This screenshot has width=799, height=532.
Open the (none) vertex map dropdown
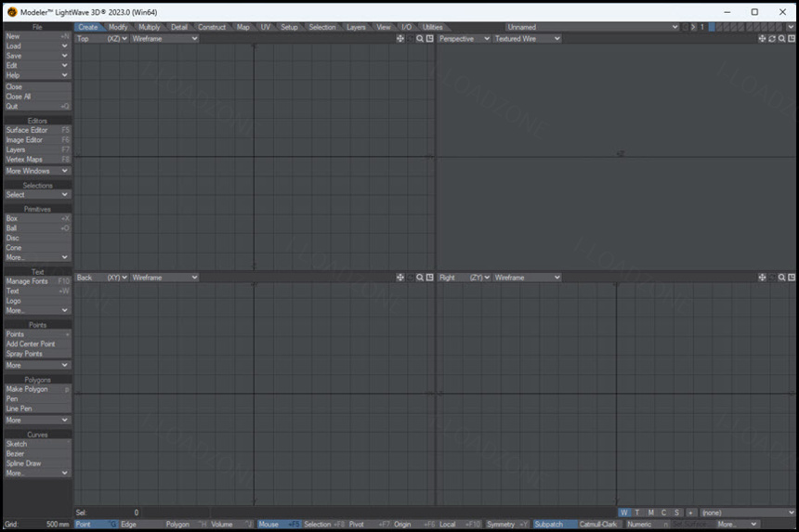[x=748, y=513]
